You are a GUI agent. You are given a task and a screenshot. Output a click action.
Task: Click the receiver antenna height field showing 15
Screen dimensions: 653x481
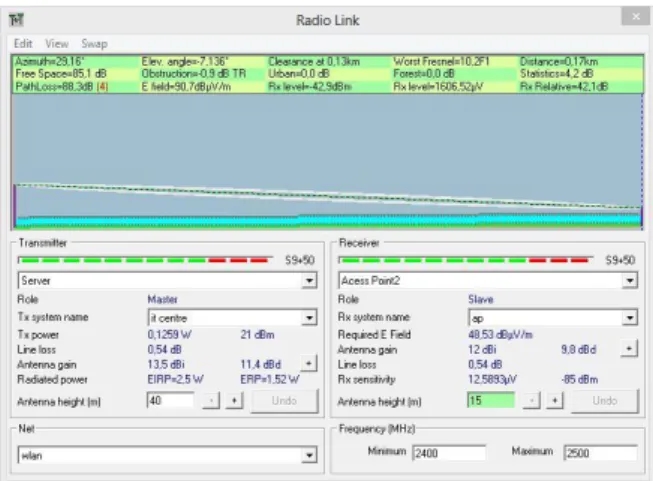[x=491, y=401]
